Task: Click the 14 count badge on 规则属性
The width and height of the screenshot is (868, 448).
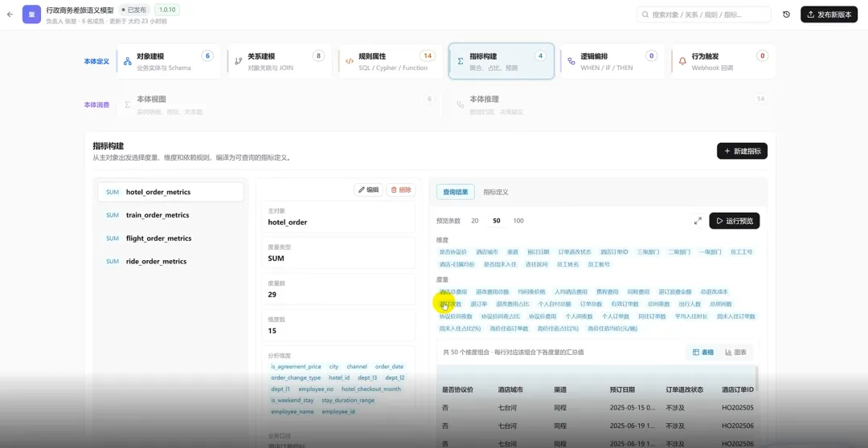Action: click(428, 55)
